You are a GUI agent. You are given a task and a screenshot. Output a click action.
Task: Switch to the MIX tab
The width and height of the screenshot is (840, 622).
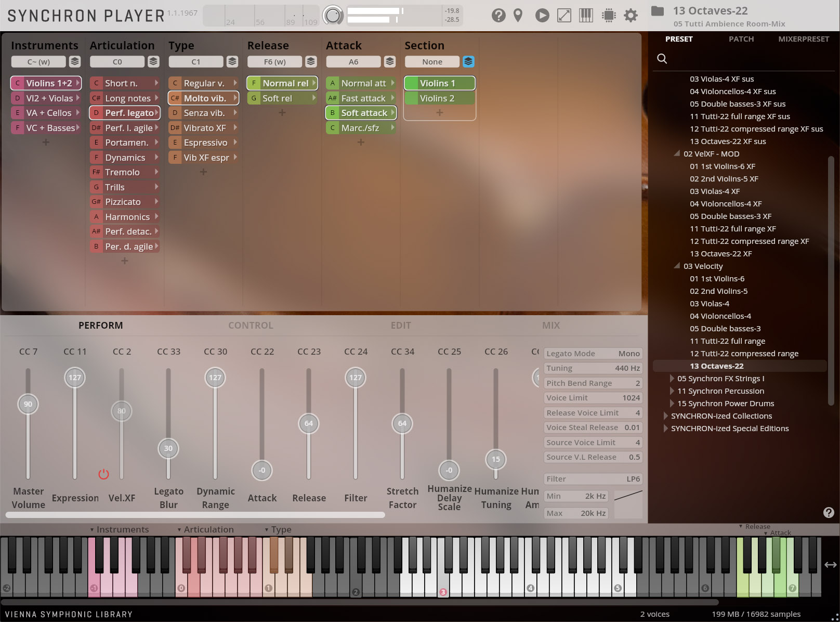click(x=551, y=326)
